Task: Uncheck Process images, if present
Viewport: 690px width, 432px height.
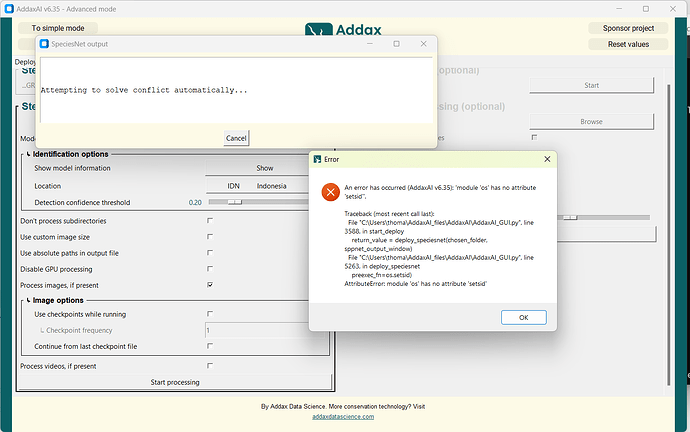Action: [210, 285]
